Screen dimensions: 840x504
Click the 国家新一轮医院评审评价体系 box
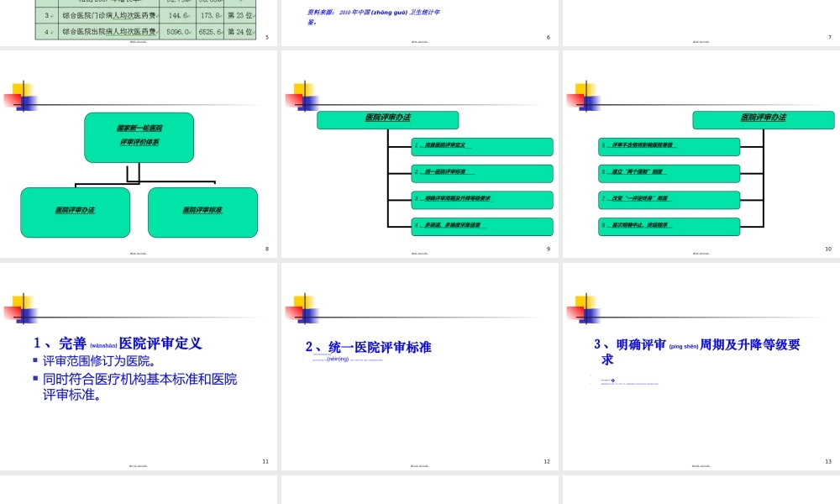tap(139, 136)
